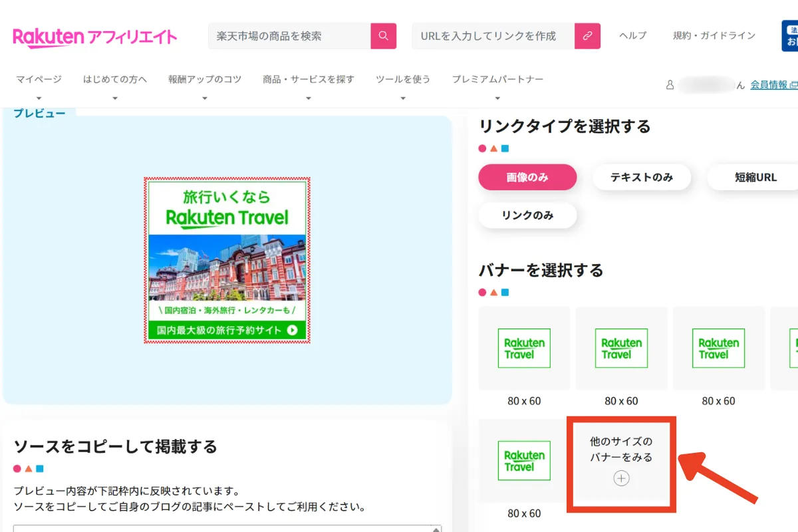Focus the 楽天市場の商品を検索 search field
The height and width of the screenshot is (532, 798).
click(290, 36)
